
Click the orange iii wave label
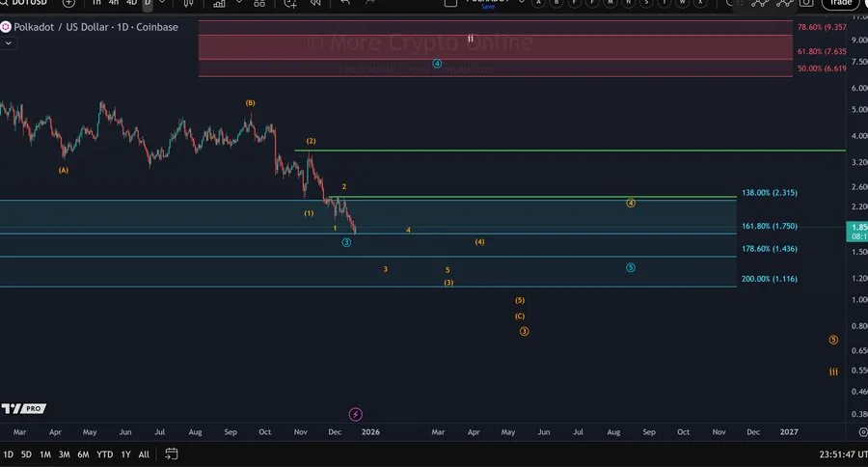tap(833, 371)
